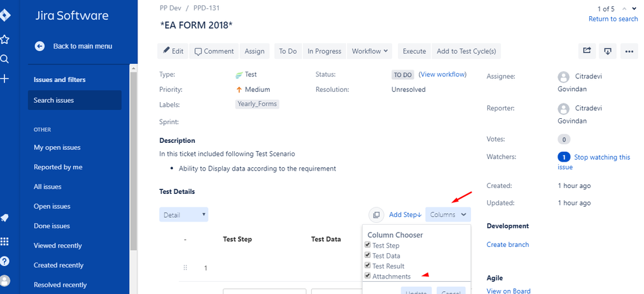This screenshot has width=644, height=294.
Task: Click the Yearly_Forms label
Action: point(257,104)
